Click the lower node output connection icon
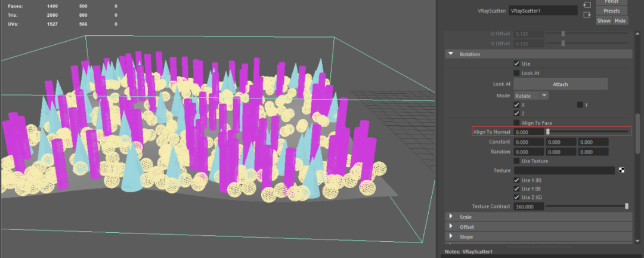Screen dimensions: 644x258 587,15
